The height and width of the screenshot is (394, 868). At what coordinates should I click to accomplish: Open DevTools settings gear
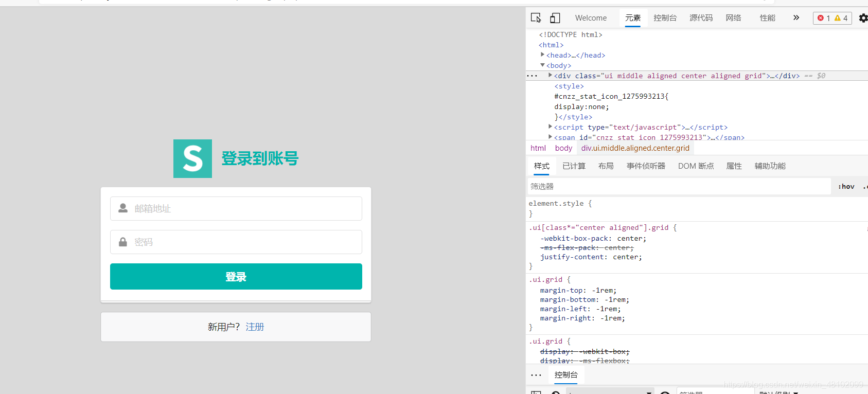pos(863,18)
